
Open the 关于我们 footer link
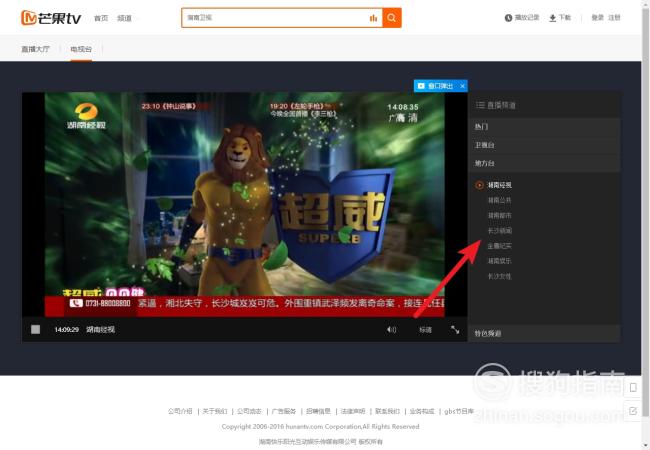(x=215, y=411)
